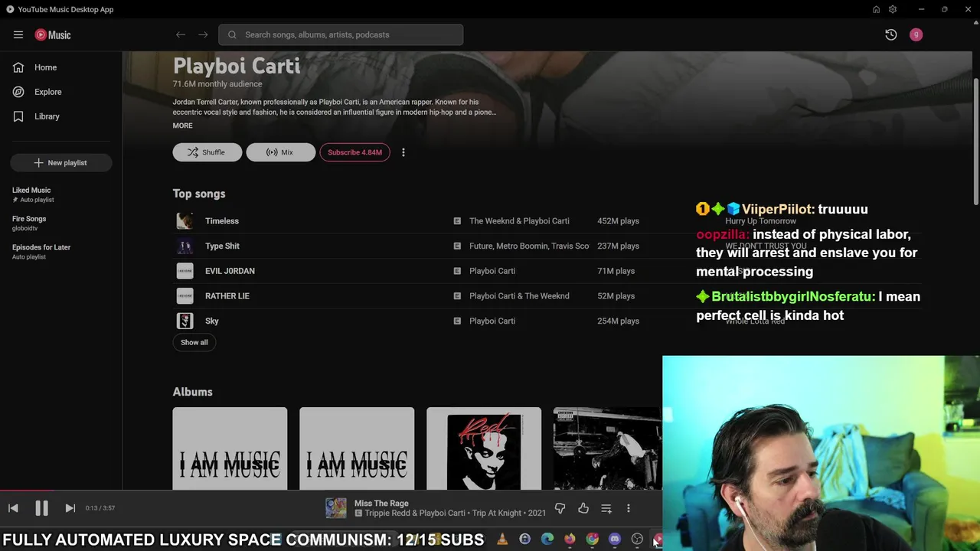Open listening history clock icon
980x551 pixels.
(891, 34)
